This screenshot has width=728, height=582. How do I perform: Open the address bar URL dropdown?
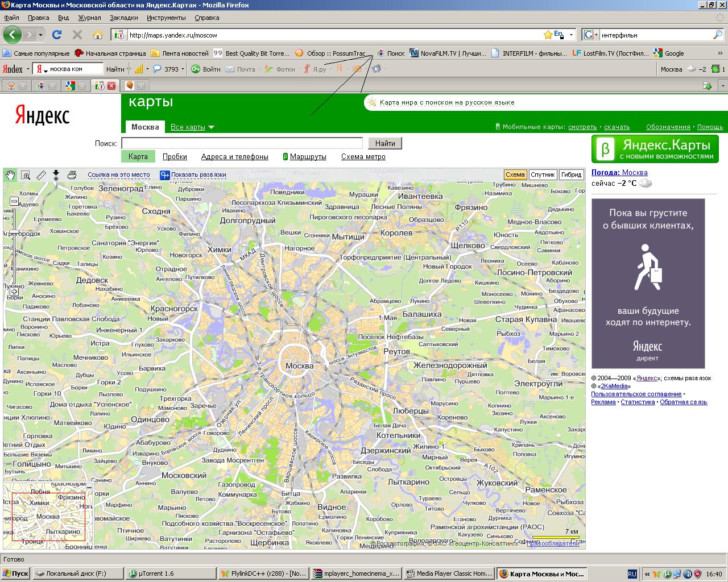click(x=570, y=35)
